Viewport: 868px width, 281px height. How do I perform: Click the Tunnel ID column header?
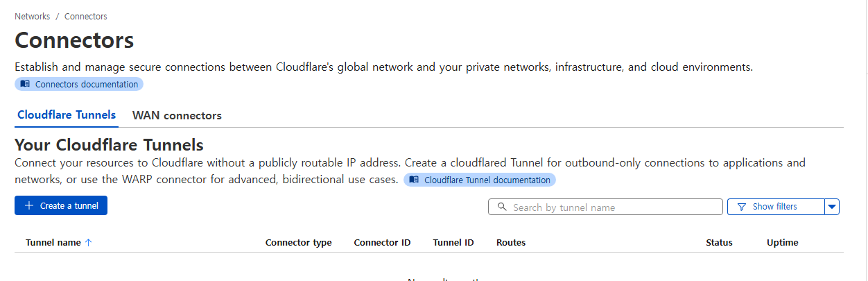(453, 243)
